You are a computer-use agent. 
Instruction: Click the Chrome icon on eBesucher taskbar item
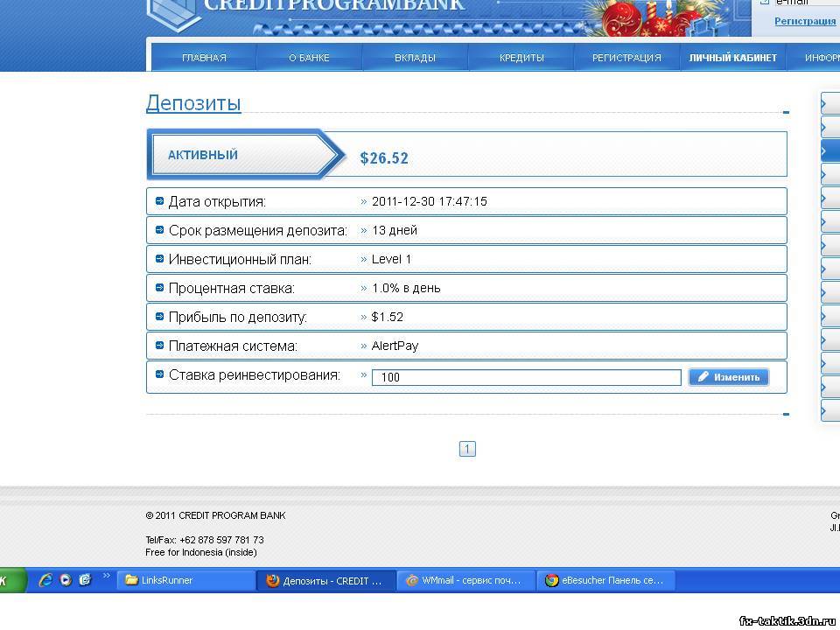pos(551,580)
